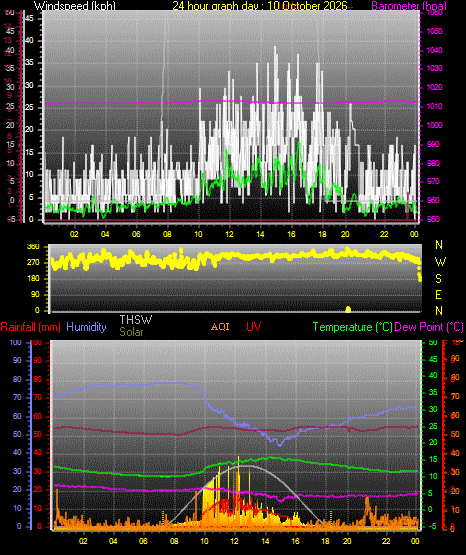Click the '990' barometer axis value
This screenshot has height=555, width=466.
click(x=433, y=144)
